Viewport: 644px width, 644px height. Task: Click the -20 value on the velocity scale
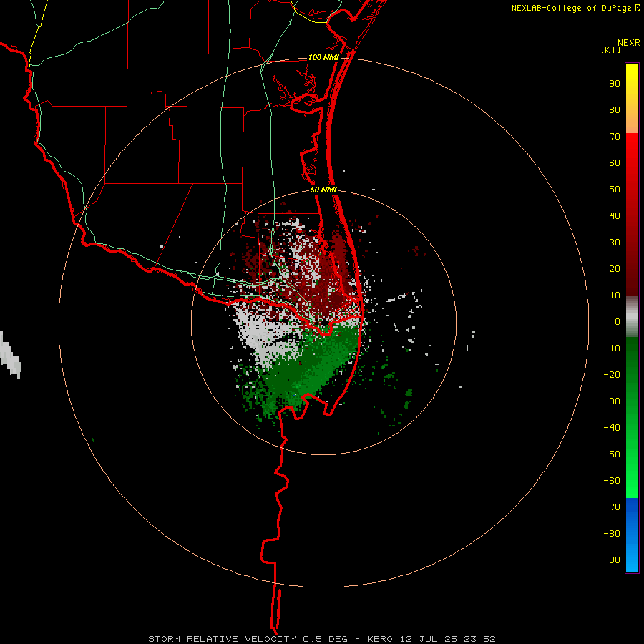tap(612, 375)
